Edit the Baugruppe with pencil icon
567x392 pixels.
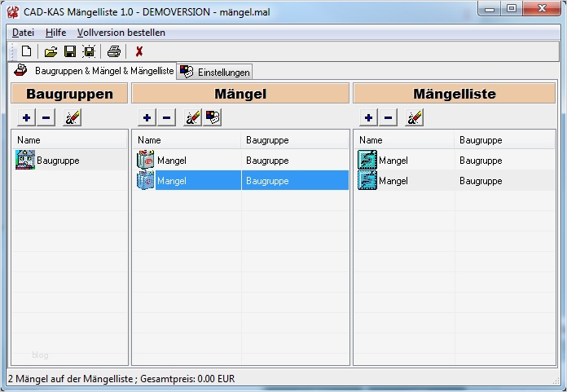[x=72, y=117]
